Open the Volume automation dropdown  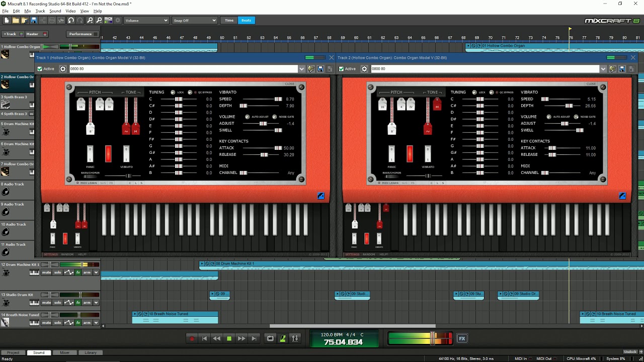coord(146,21)
